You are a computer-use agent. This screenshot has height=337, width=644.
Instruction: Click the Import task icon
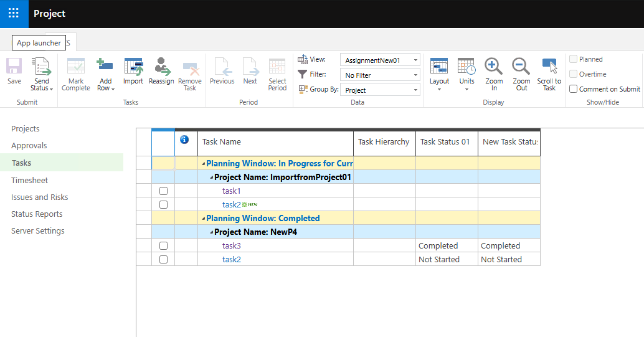pos(133,66)
